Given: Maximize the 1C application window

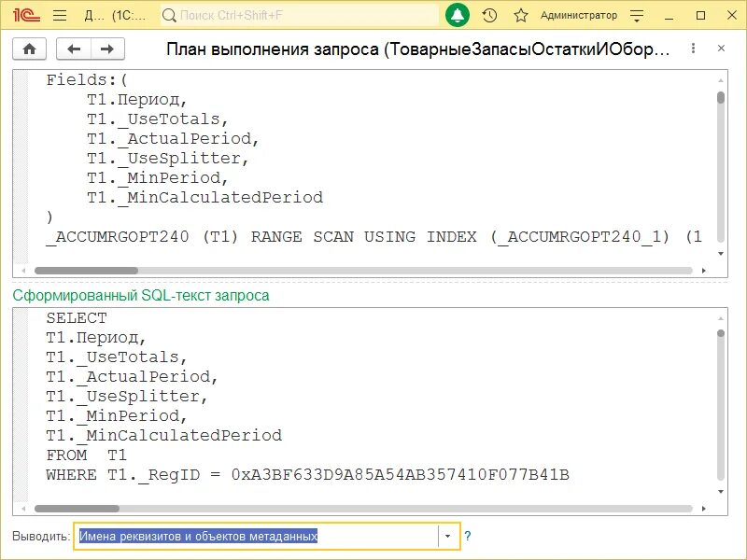Looking at the screenshot, I should point(701,15).
